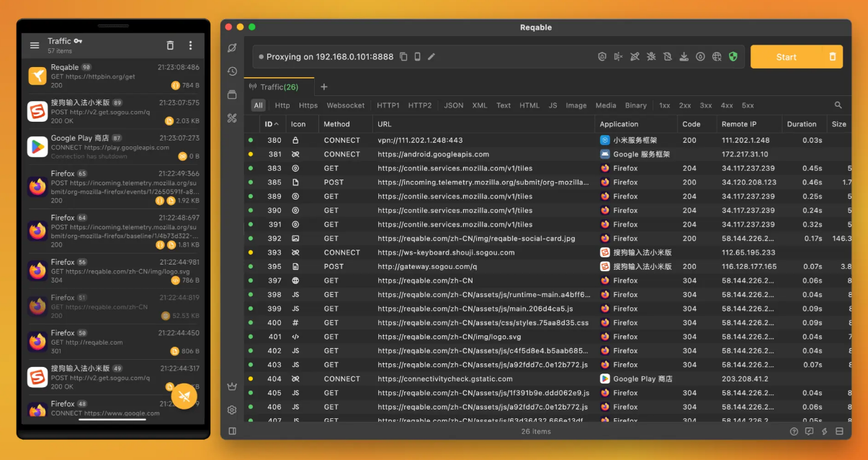The height and width of the screenshot is (460, 868).
Task: Toggle the bug debug icon in toolbar
Action: coord(650,57)
